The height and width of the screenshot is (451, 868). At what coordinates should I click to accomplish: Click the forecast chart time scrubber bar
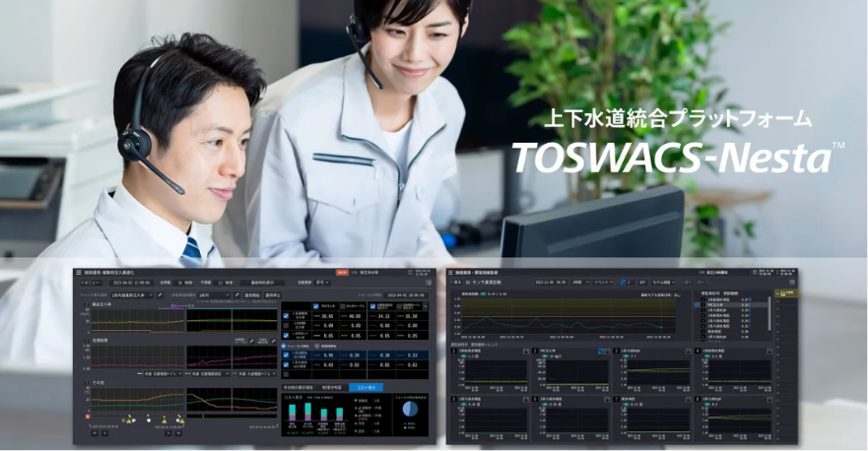(x=232, y=416)
